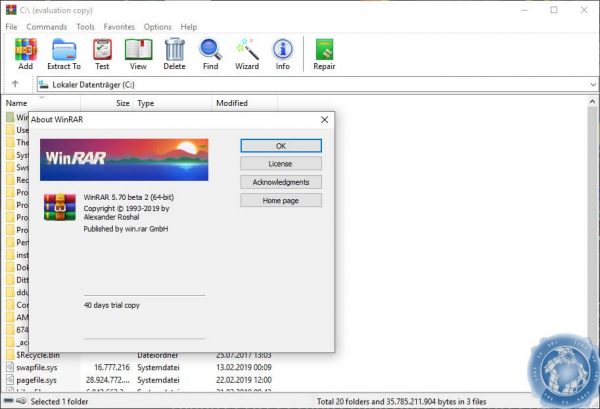Click the Repair archive icon
This screenshot has height=409, width=600.
324,50
